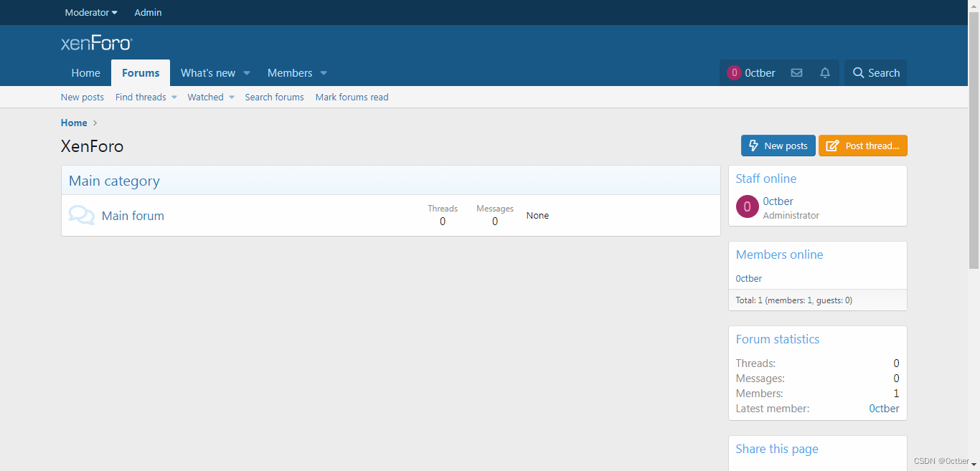Select the Forums tab
The image size is (980, 471).
click(141, 73)
